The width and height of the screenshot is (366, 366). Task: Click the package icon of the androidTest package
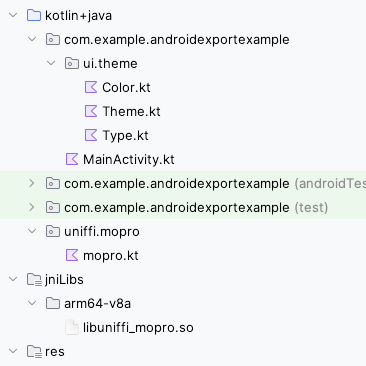pyautogui.click(x=53, y=183)
